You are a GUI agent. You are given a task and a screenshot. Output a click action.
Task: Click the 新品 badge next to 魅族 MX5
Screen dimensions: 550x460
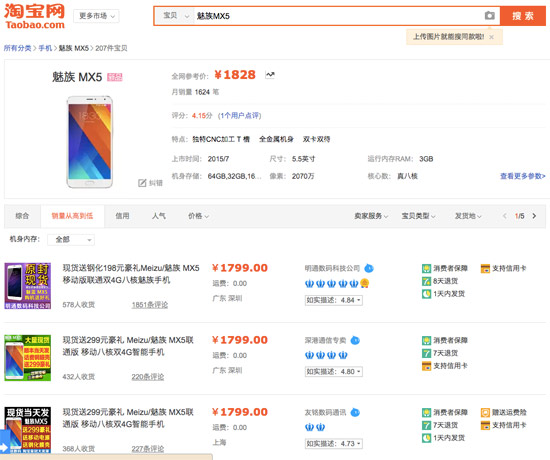(115, 77)
